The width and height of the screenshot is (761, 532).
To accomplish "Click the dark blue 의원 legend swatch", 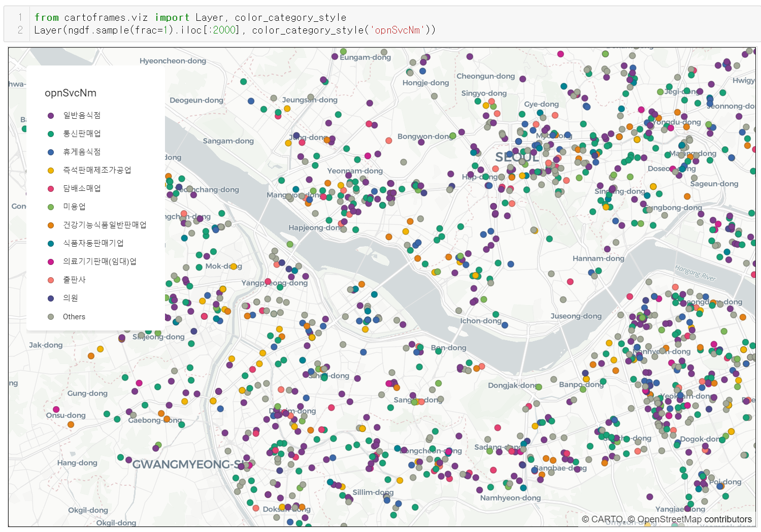I will coord(51,298).
